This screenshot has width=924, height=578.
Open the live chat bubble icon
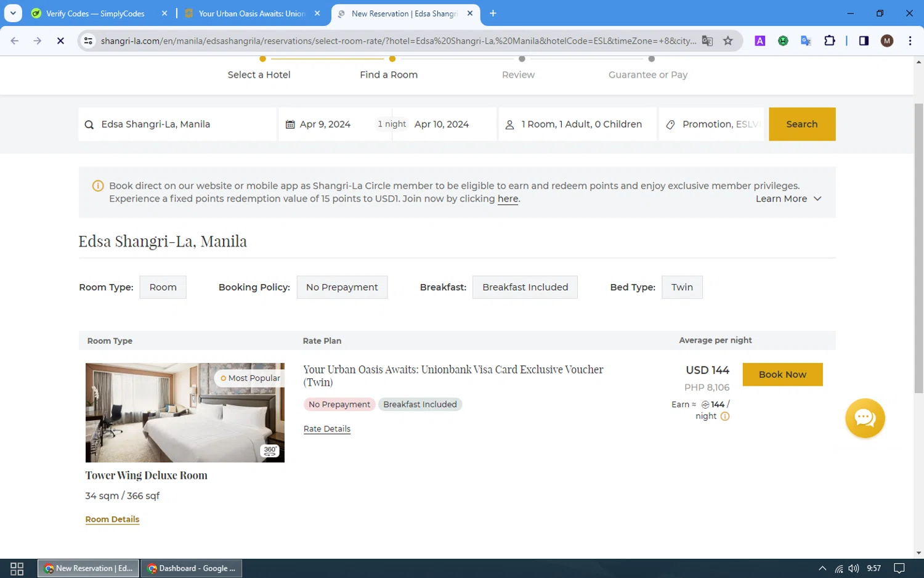click(865, 418)
